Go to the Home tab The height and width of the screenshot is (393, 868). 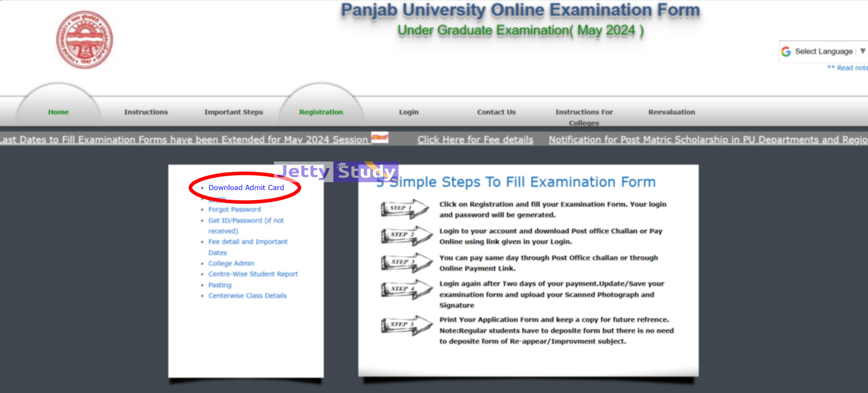coord(58,112)
